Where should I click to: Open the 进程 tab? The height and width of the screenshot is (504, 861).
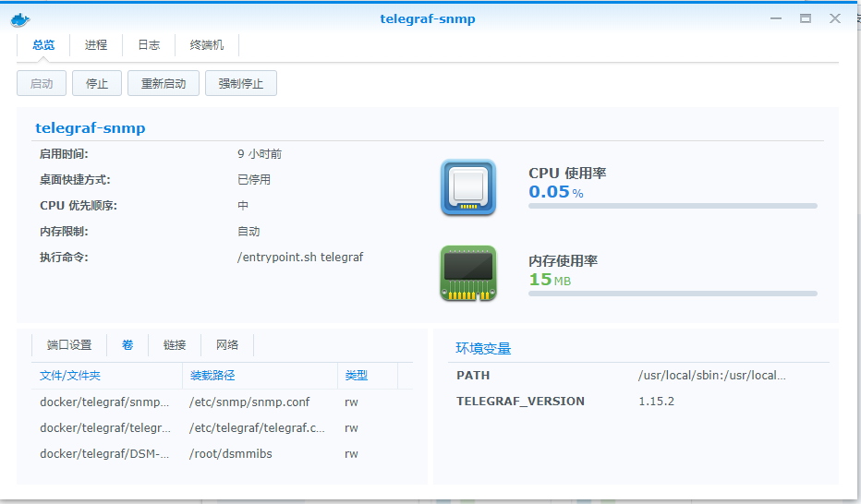pos(96,45)
